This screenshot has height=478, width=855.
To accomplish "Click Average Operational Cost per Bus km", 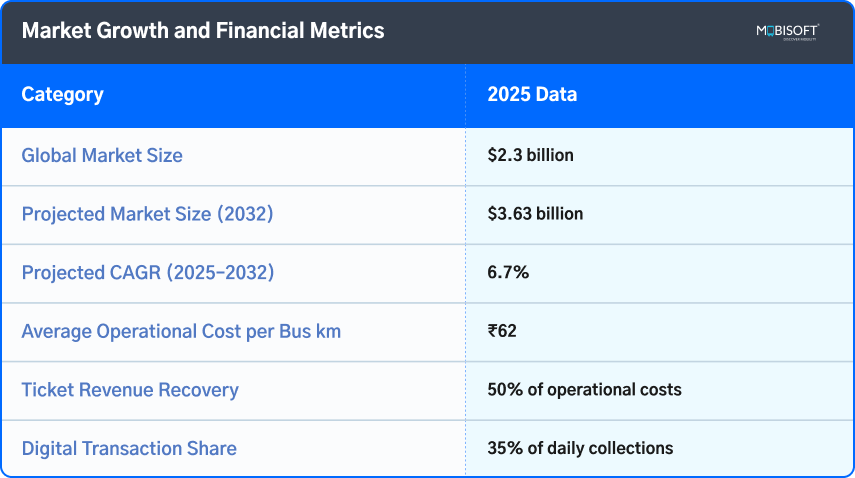I will coord(181,331).
